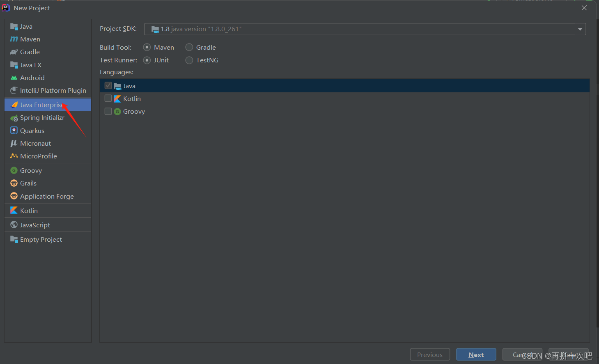Click the Android robot icon
This screenshot has width=599, height=364.
(14, 78)
